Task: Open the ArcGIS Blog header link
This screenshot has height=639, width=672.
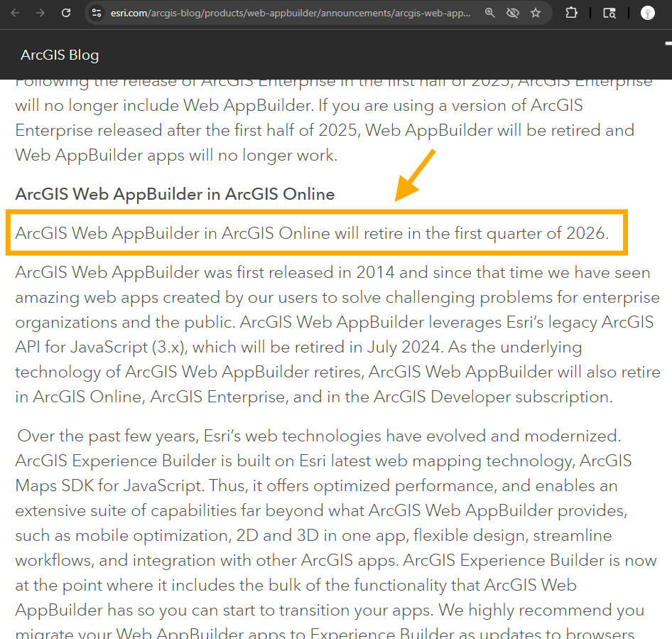Action: [60, 55]
